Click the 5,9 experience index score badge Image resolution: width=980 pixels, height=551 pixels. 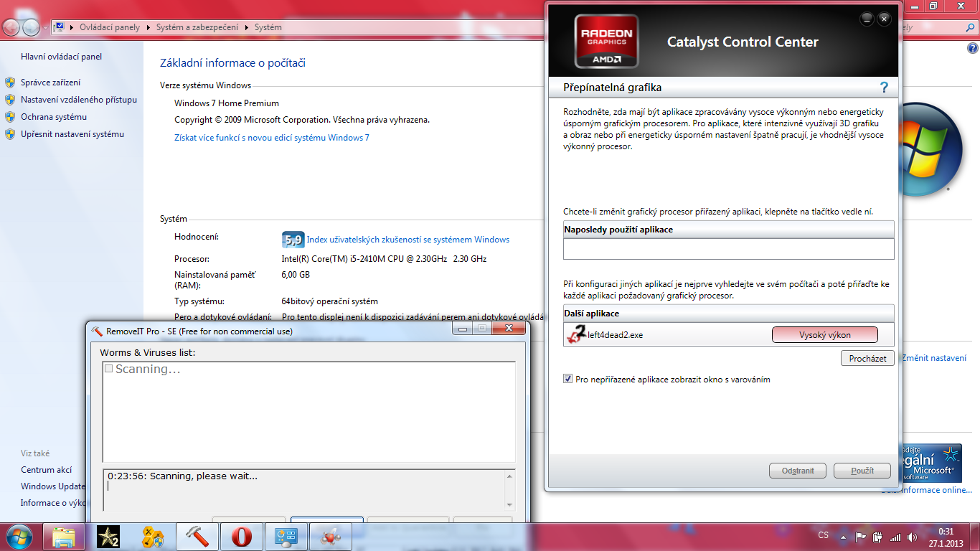(x=293, y=240)
